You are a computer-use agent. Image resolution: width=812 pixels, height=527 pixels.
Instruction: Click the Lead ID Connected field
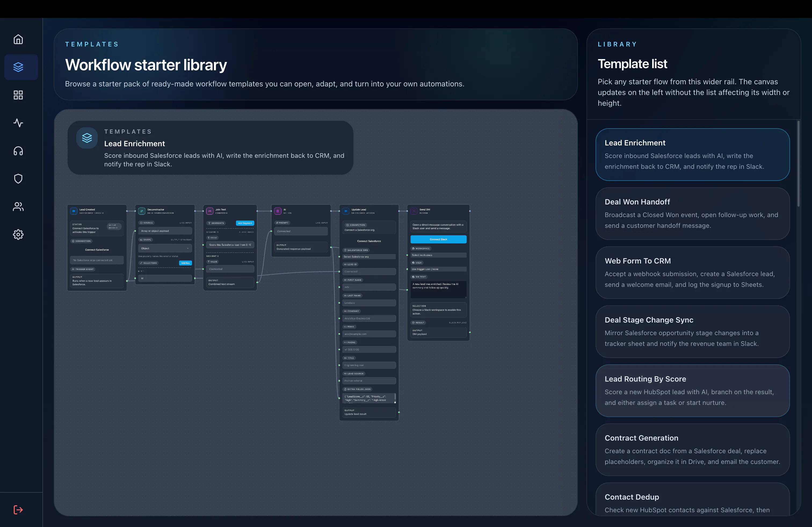coord(369,272)
